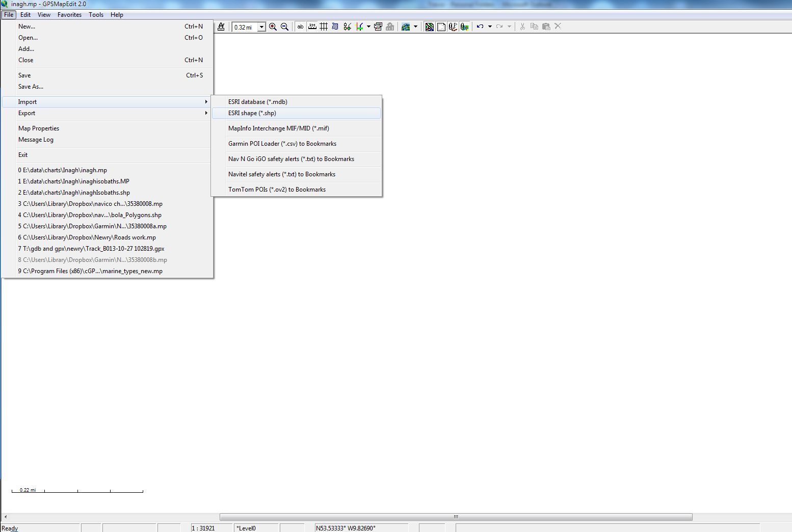This screenshot has height=532, width=792.
Task: Click the paste clipboard icon
Action: click(x=546, y=26)
